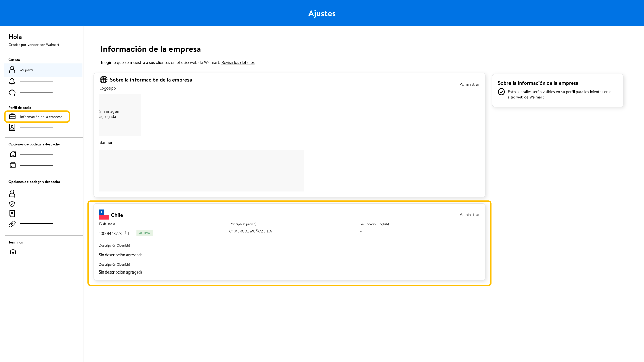
Task: Click the warehouse house icon under Opciones de bodega
Action: (13, 154)
